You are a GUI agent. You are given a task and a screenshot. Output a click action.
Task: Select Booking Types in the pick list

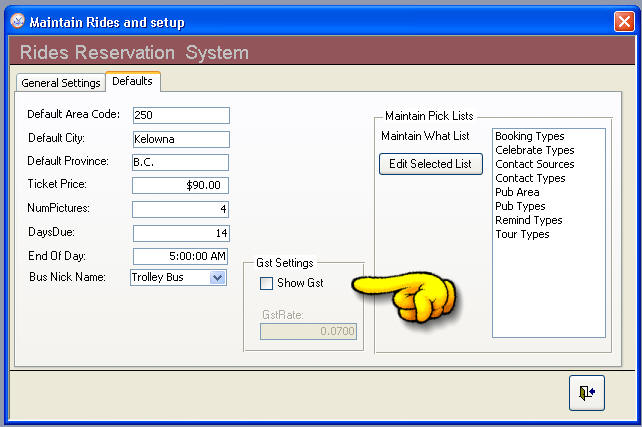(x=529, y=136)
